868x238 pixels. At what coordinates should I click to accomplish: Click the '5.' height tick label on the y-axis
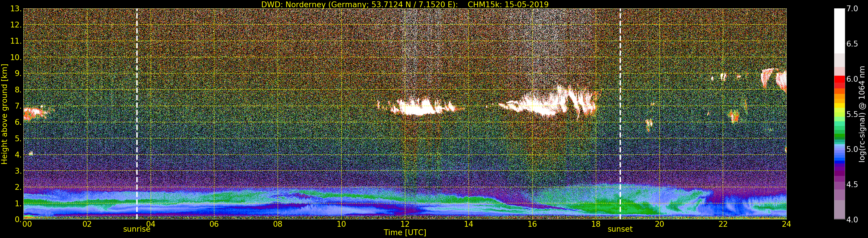(x=18, y=138)
